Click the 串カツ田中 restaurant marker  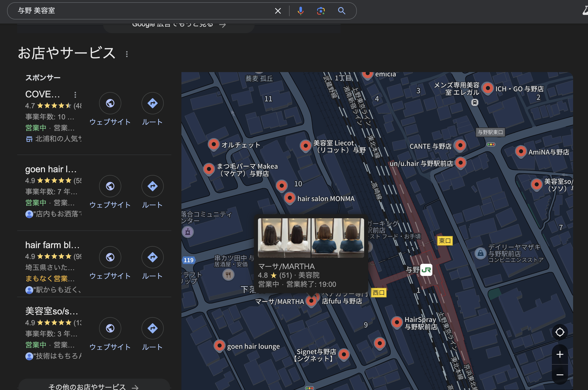pos(228,275)
